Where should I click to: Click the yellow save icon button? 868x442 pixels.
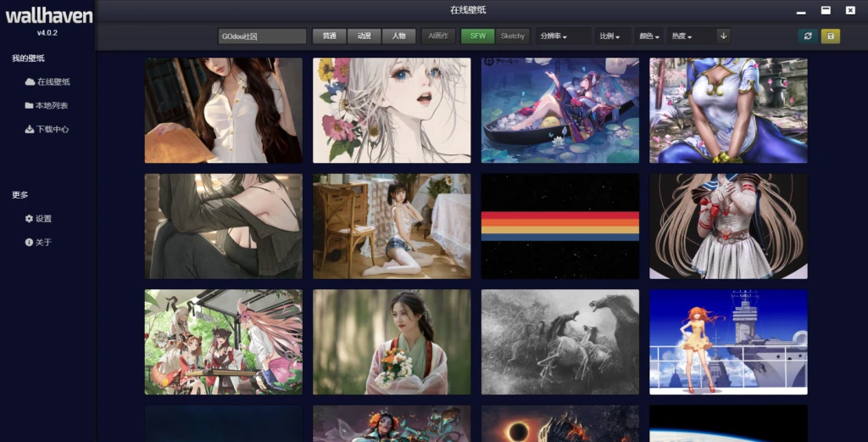point(830,36)
